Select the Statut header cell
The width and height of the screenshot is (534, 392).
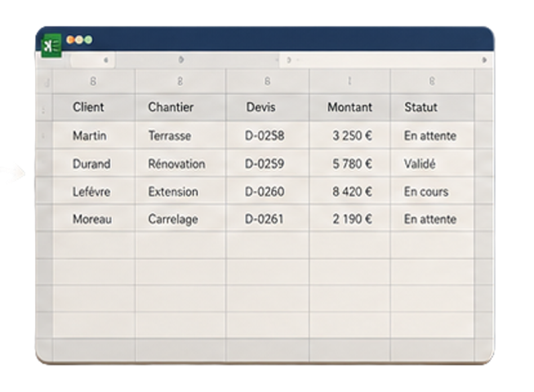pos(432,107)
